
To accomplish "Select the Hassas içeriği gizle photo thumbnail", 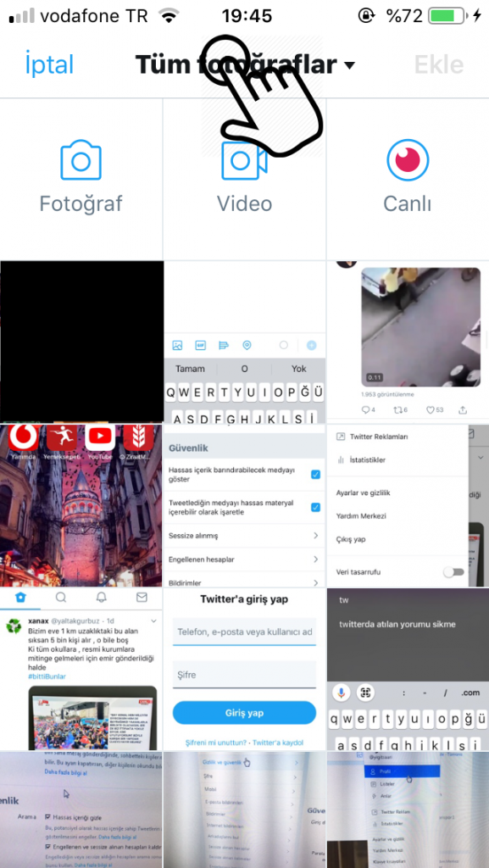I will 81,810.
